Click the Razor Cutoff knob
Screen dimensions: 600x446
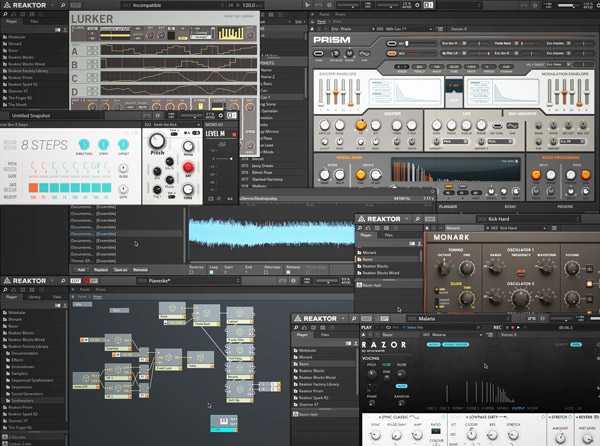[x=471, y=435]
